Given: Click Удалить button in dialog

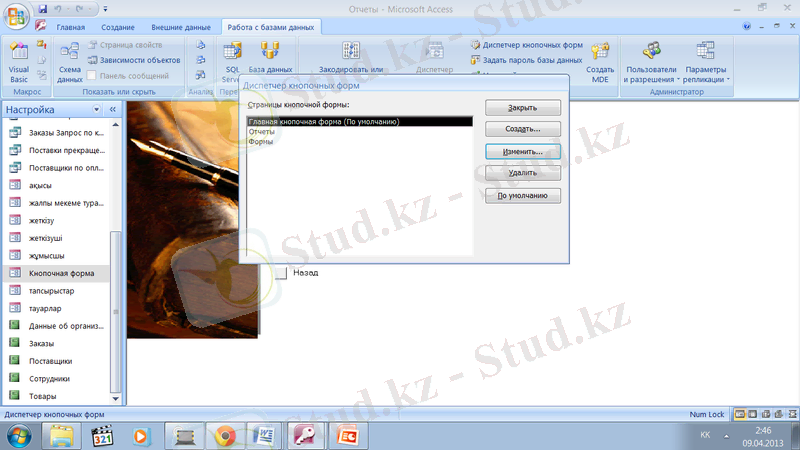Looking at the screenshot, I should click(x=522, y=172).
